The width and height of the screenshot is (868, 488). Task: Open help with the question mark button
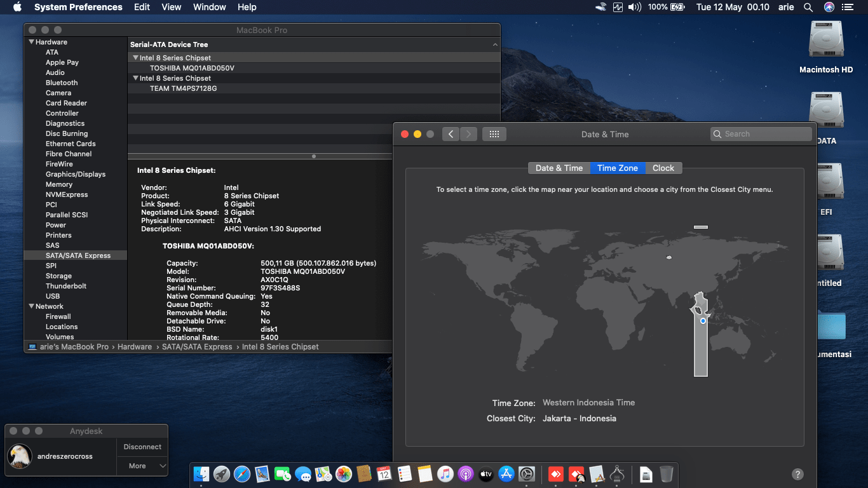(797, 474)
